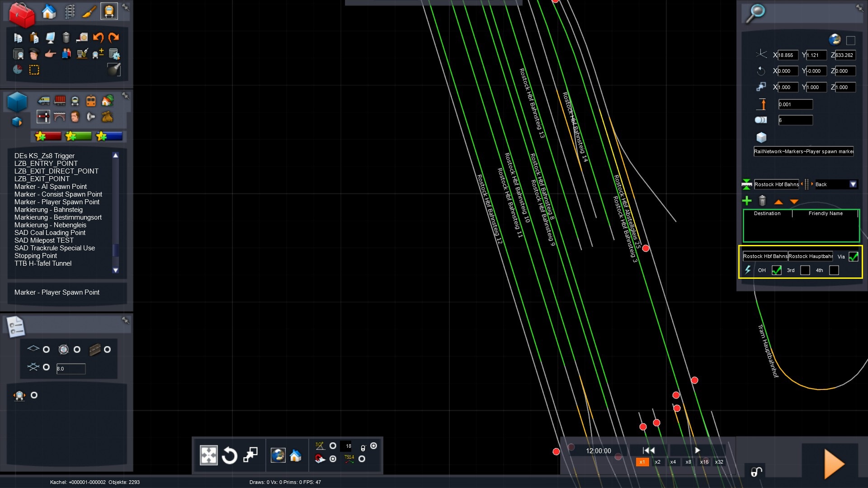Move destination down with orange arrow
Screen dimensions: 868x488
coord(794,202)
